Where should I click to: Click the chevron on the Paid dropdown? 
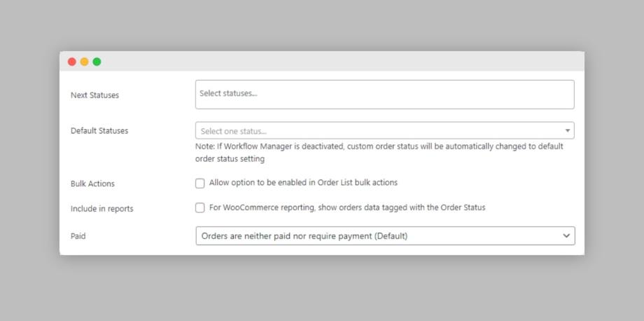(566, 236)
